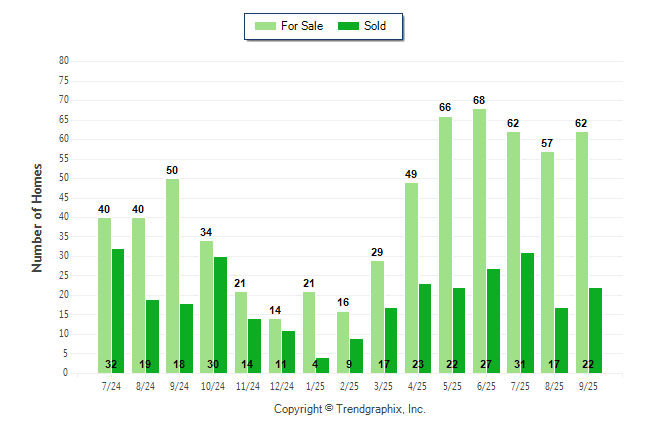Image resolution: width=646 pixels, height=434 pixels.
Task: Click the 11/24 x-axis label
Action: coord(247,384)
